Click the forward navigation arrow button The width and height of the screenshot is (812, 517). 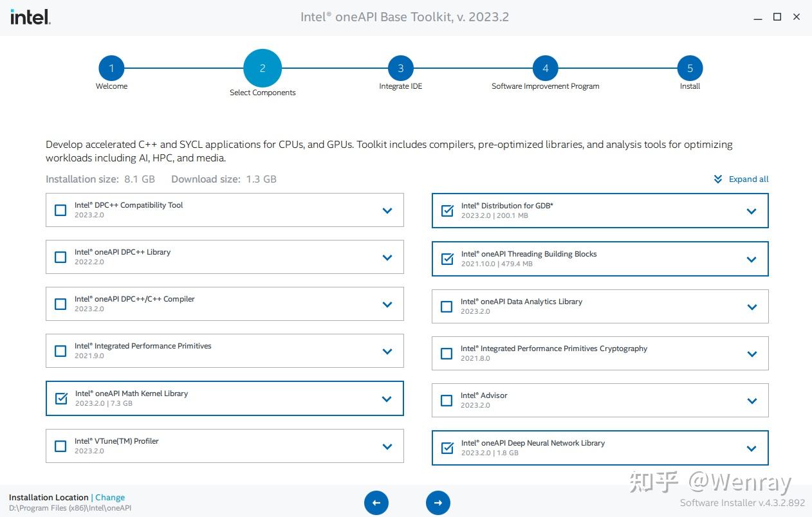pyautogui.click(x=438, y=503)
